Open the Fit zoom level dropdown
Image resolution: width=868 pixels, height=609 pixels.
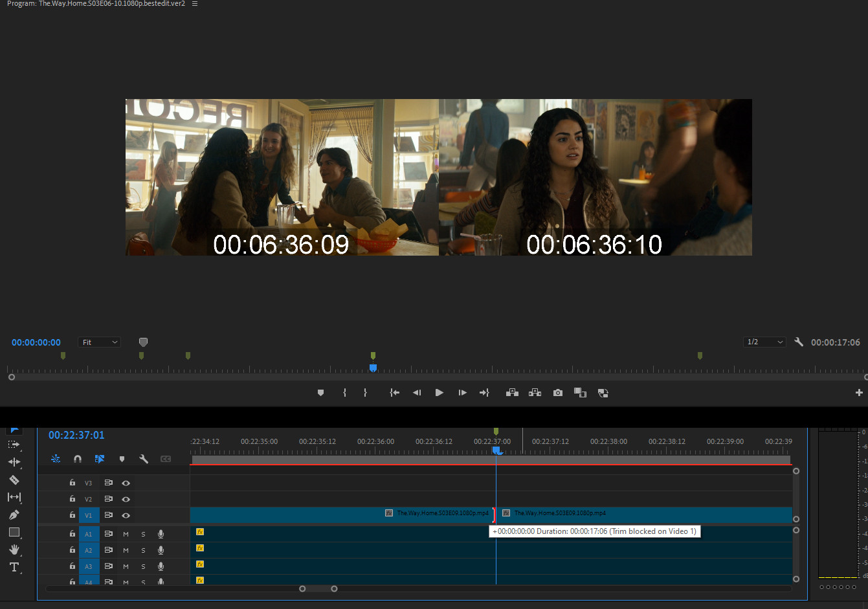pyautogui.click(x=100, y=342)
